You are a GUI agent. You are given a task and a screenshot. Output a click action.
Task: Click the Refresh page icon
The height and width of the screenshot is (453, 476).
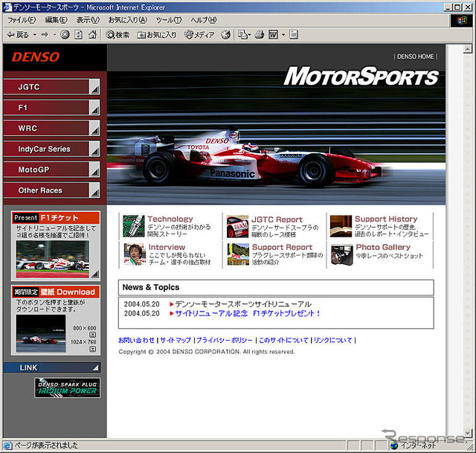[x=79, y=35]
